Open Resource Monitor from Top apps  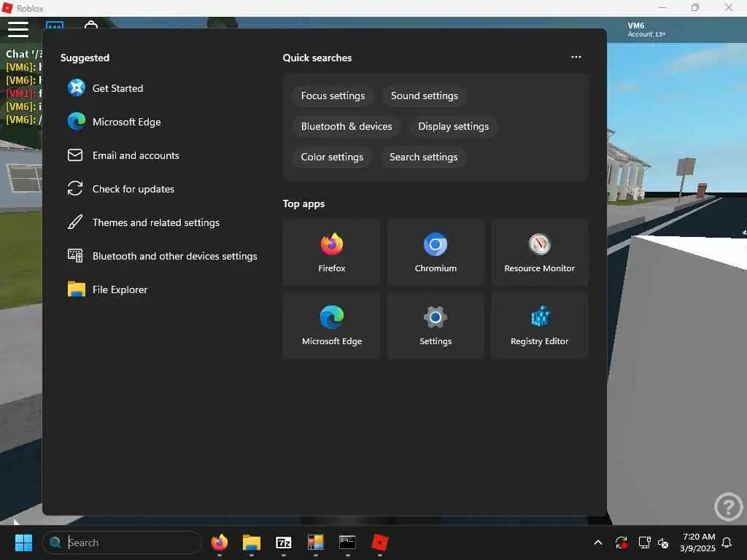(539, 252)
